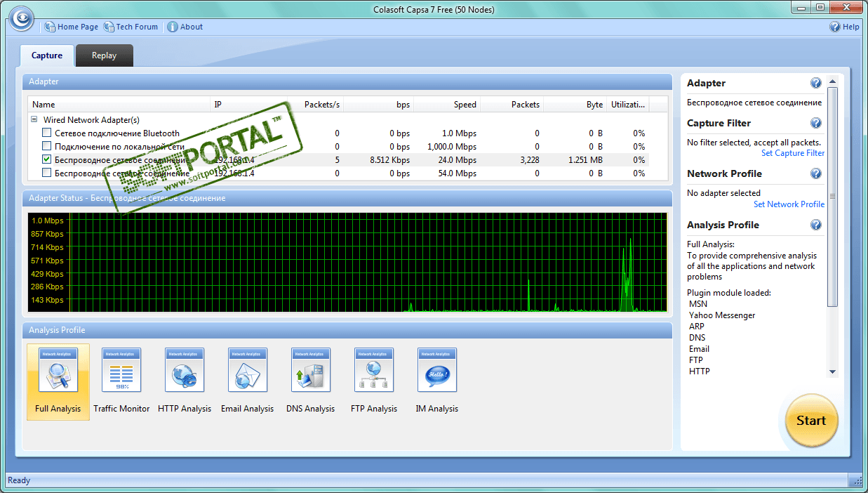Open the Tech Forum link
The width and height of the screenshot is (868, 493).
coord(137,27)
